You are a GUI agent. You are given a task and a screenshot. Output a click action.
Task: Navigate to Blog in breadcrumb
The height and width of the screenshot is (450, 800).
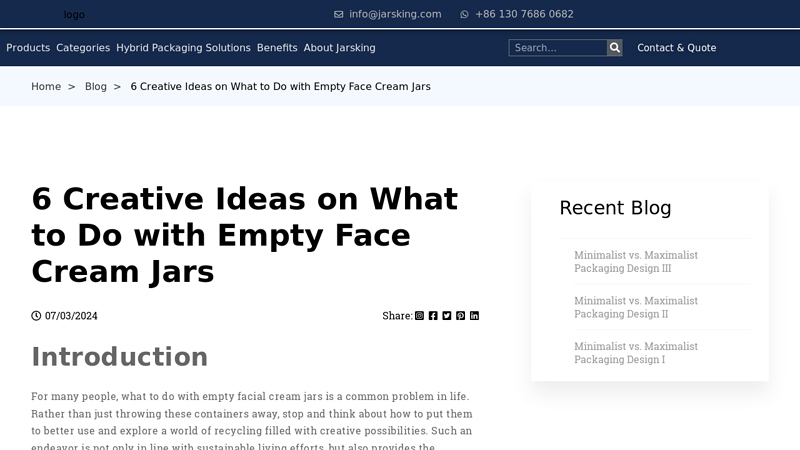coord(96,87)
